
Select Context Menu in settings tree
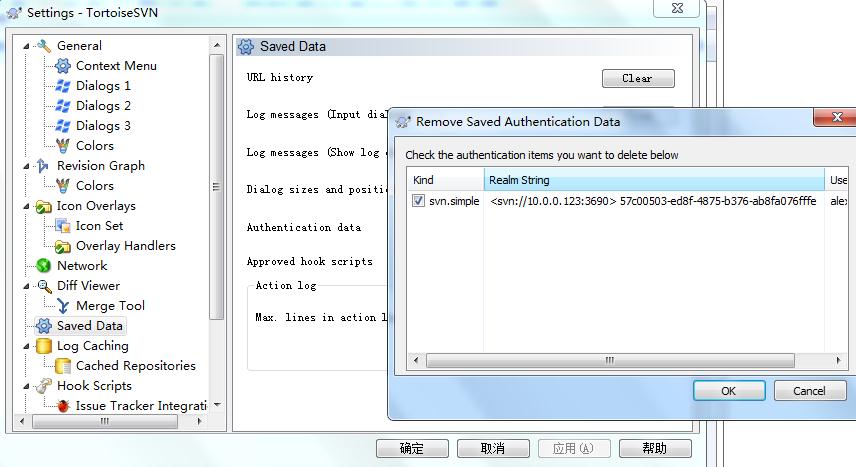116,66
